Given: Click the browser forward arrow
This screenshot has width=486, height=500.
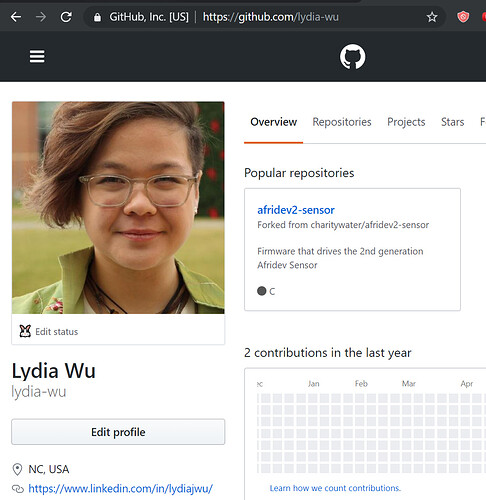Looking at the screenshot, I should tap(41, 17).
